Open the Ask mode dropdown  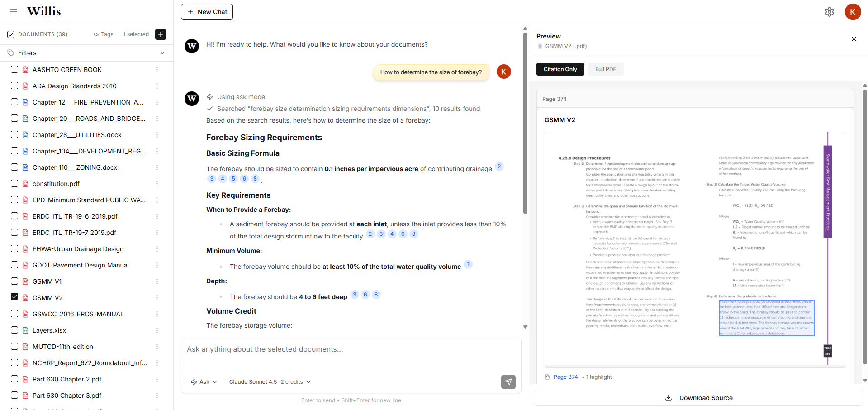pyautogui.click(x=204, y=382)
